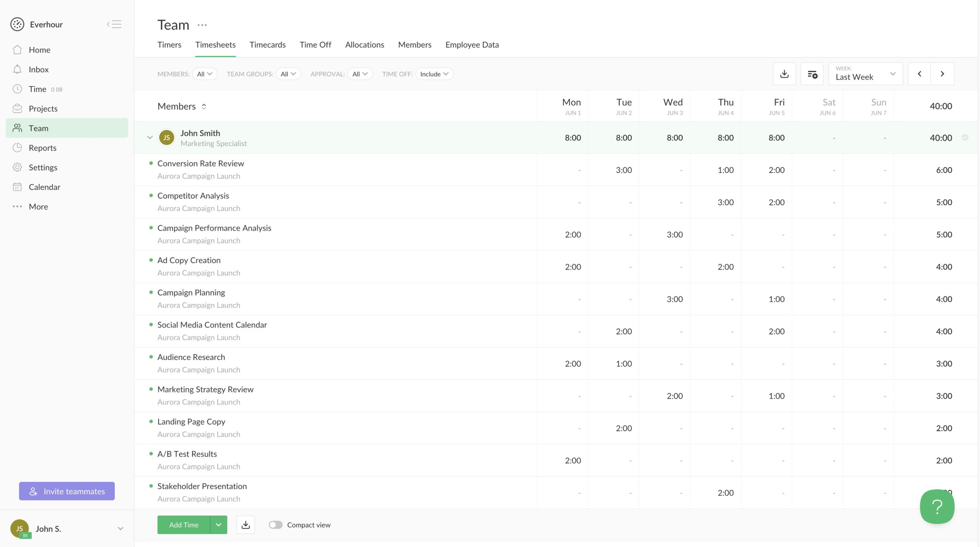Open the Stakeholder Presentation task

pyautogui.click(x=202, y=486)
